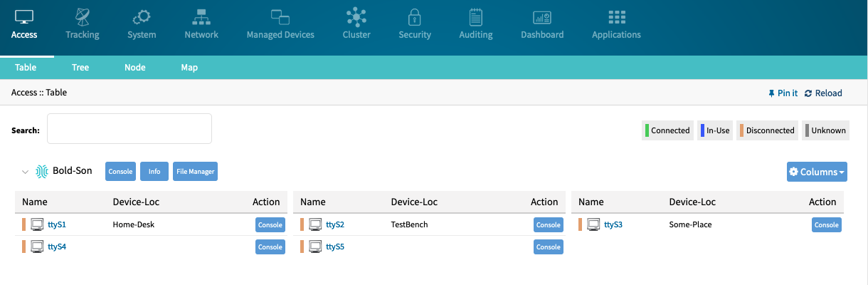The image size is (868, 285).
Task: Open the System gear icon
Action: 142,16
